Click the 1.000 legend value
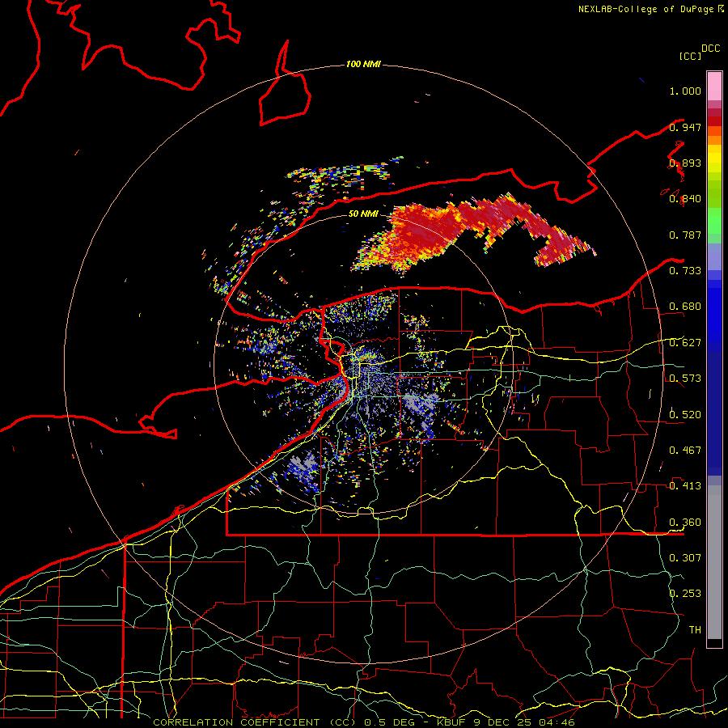This screenshot has height=728, width=728. 685,91
